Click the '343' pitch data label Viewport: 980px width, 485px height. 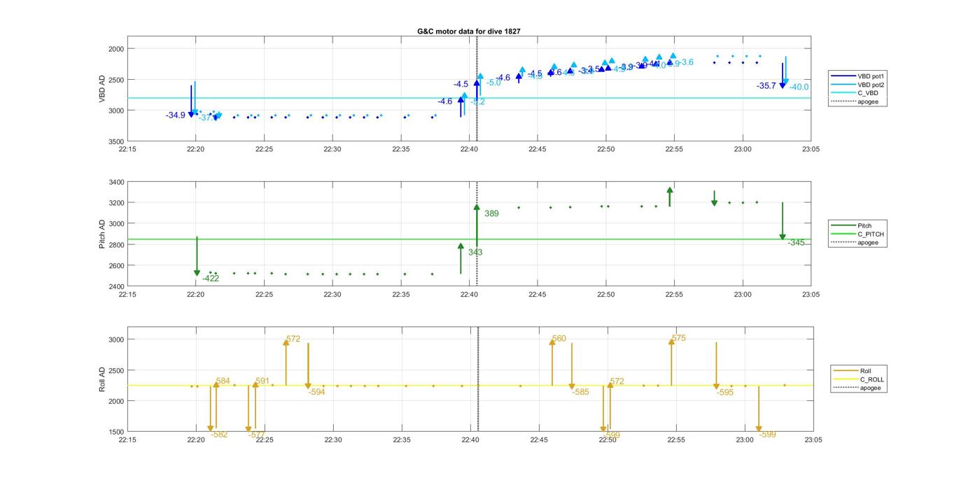coord(475,252)
